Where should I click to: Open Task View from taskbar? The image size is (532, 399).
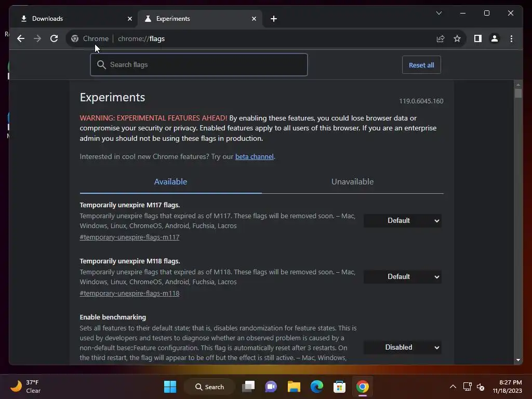point(248,387)
